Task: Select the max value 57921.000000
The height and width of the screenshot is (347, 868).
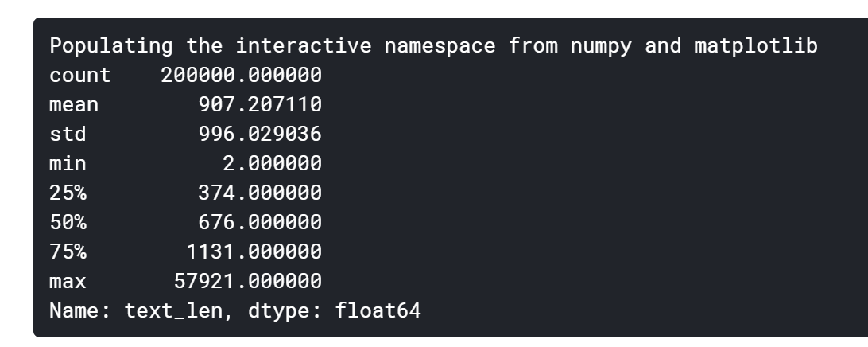Action: pos(248,281)
